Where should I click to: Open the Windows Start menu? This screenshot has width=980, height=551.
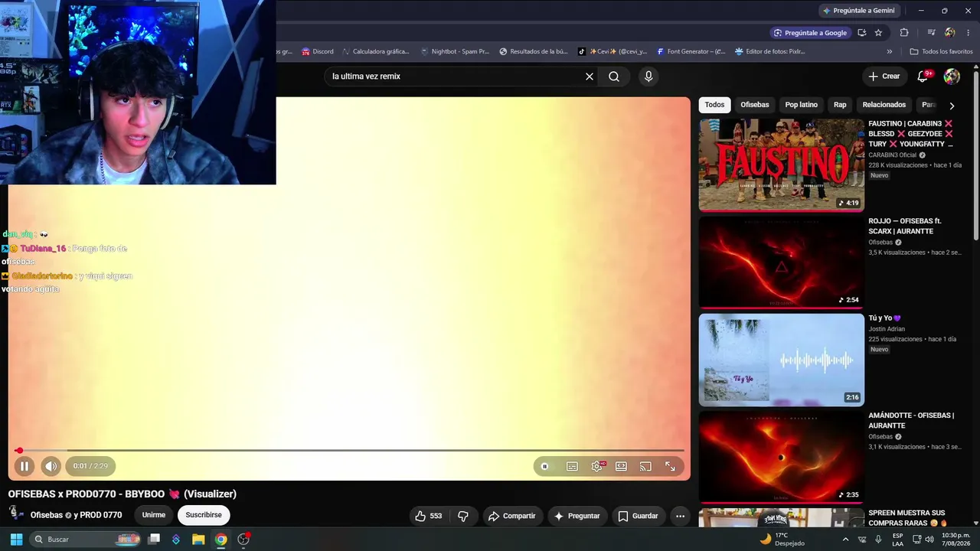16,540
